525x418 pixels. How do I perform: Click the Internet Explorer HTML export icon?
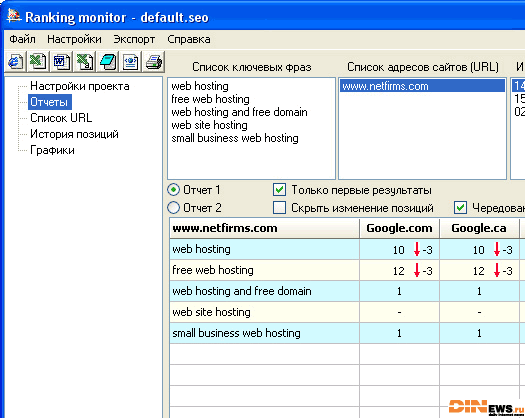(15, 62)
